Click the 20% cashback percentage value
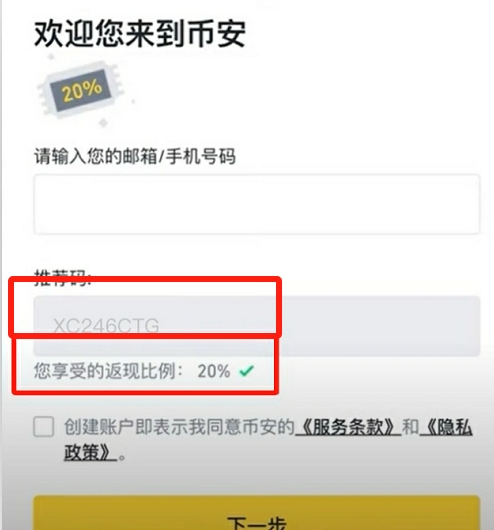The width and height of the screenshot is (494, 530). (214, 371)
